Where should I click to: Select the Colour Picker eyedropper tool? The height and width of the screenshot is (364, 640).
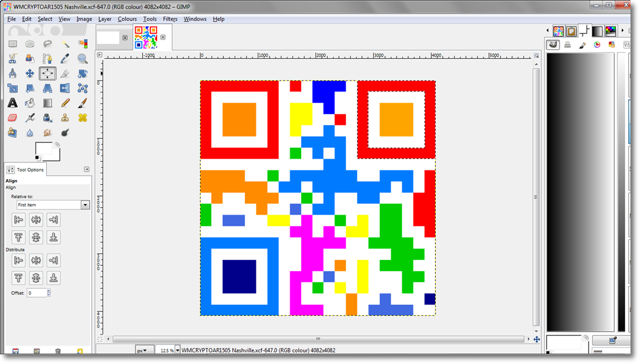click(65, 59)
